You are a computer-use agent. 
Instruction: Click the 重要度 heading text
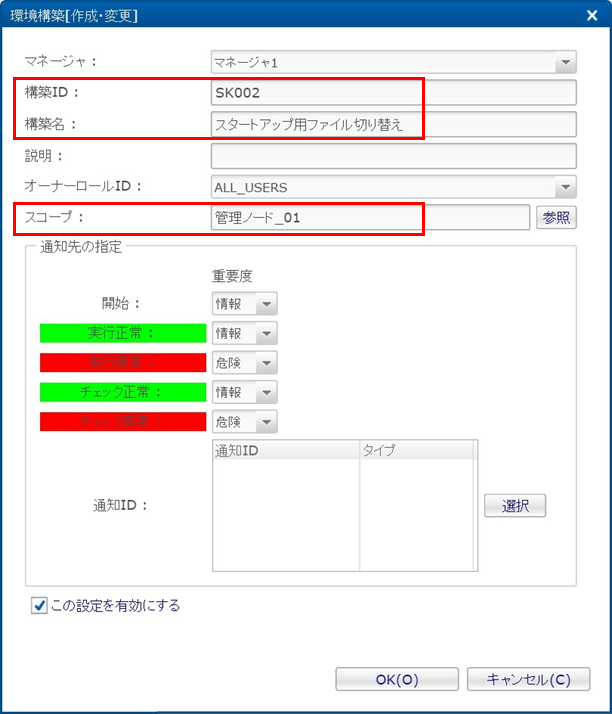tap(232, 276)
